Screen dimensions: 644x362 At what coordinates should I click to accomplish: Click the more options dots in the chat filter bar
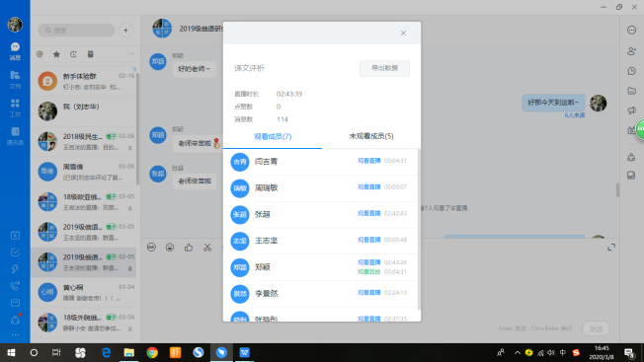tap(131, 53)
